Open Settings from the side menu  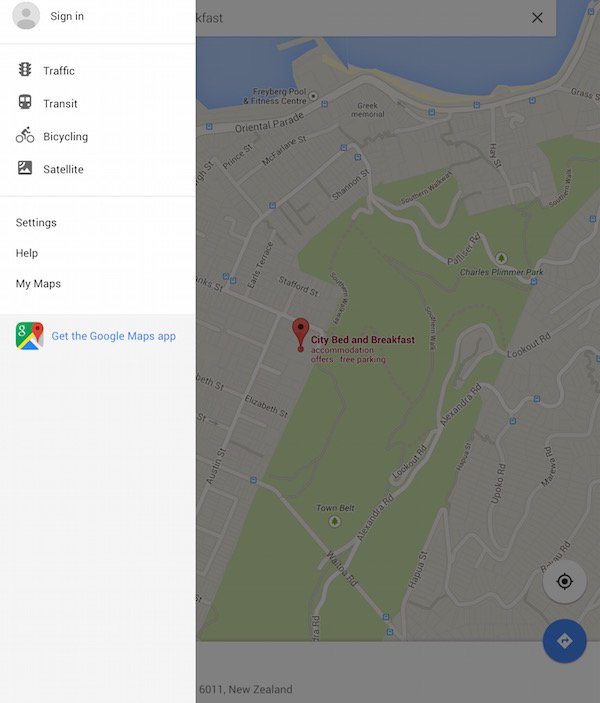point(36,223)
